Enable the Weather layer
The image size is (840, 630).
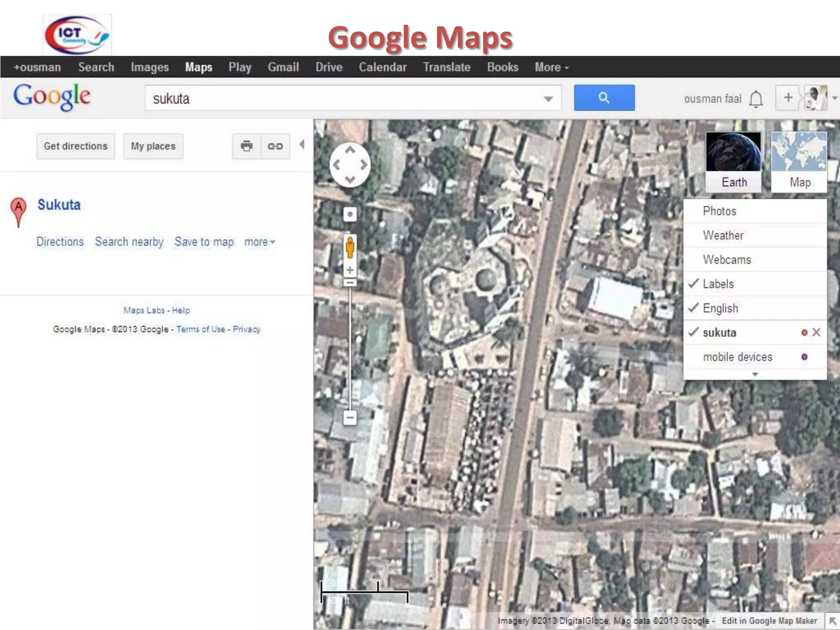[x=755, y=235]
